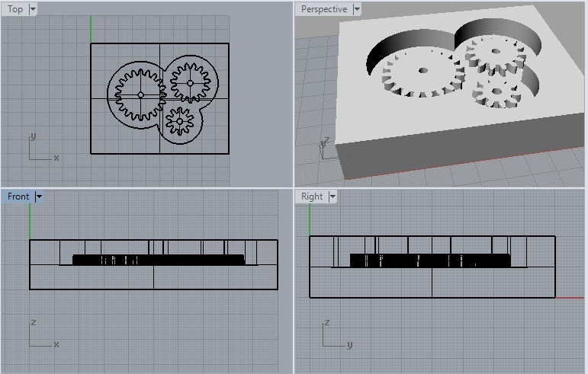Image resolution: width=588 pixels, height=374 pixels.
Task: Open the Right viewport dropdown arrow
Action: [333, 197]
